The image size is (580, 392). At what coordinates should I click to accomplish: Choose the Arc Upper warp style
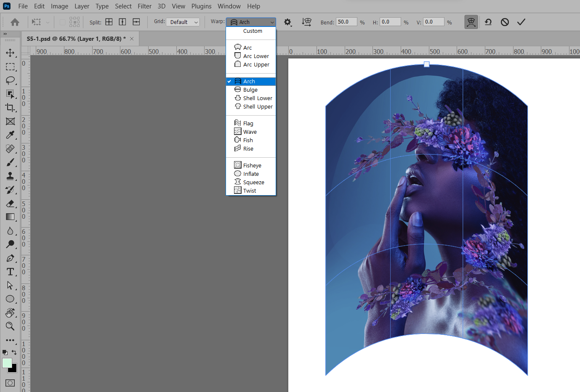coord(251,64)
